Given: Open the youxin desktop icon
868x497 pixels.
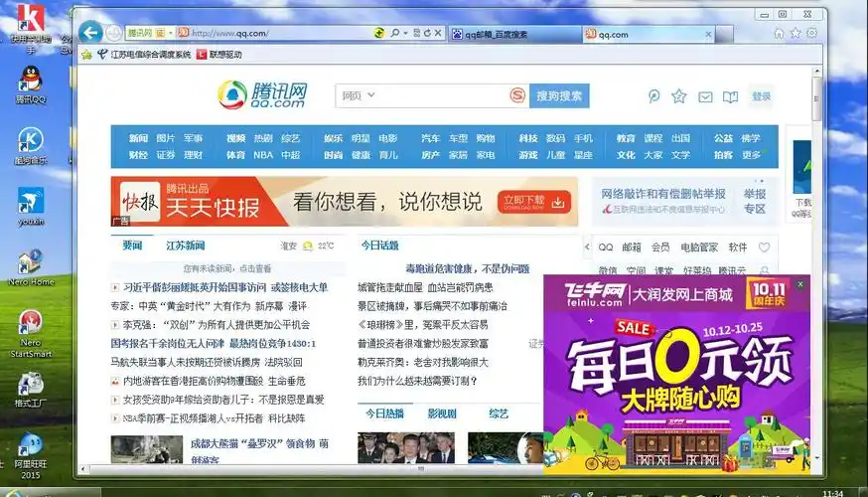Looking at the screenshot, I should coord(31,206).
